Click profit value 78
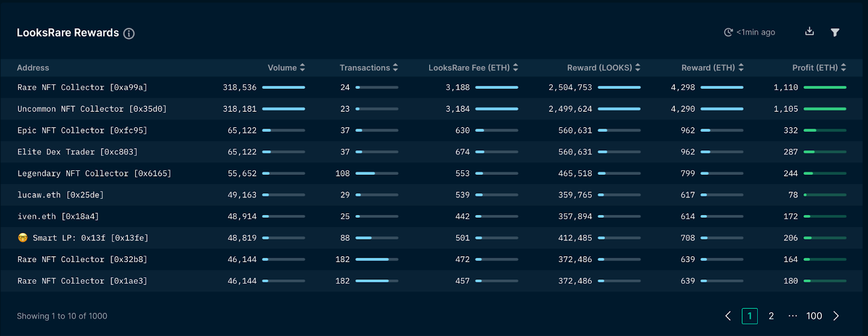Screen dimensions: 868x336 point(793,195)
